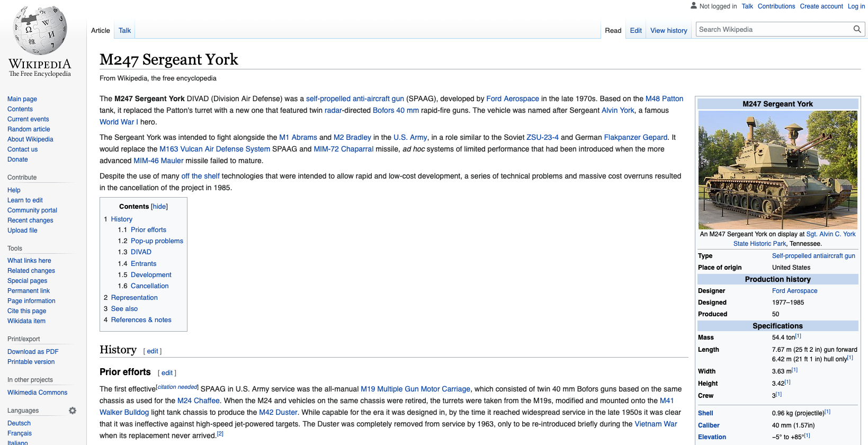This screenshot has width=868, height=445.
Task: Follow the M42 Duster link
Action: [x=278, y=413]
